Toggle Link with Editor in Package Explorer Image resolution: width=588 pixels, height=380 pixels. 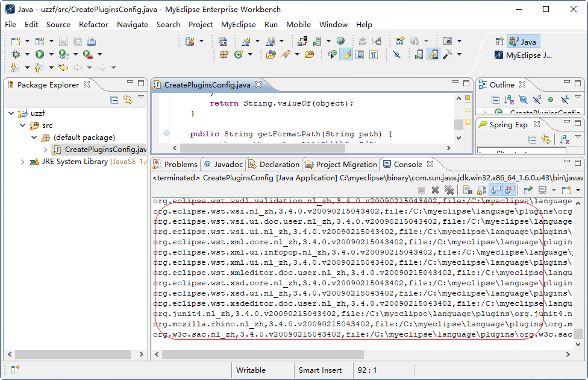pyautogui.click(x=128, y=100)
